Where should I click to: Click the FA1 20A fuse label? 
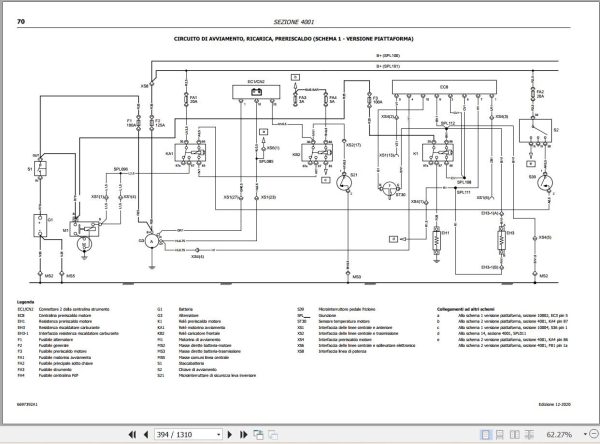tap(194, 100)
